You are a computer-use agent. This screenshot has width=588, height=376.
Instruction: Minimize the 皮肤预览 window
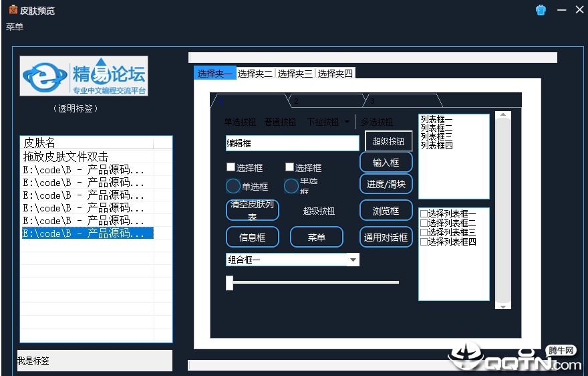point(561,10)
